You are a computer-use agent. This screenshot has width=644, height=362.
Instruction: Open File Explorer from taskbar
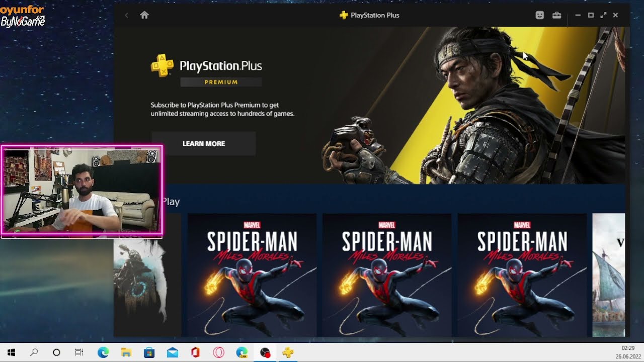pos(126,353)
